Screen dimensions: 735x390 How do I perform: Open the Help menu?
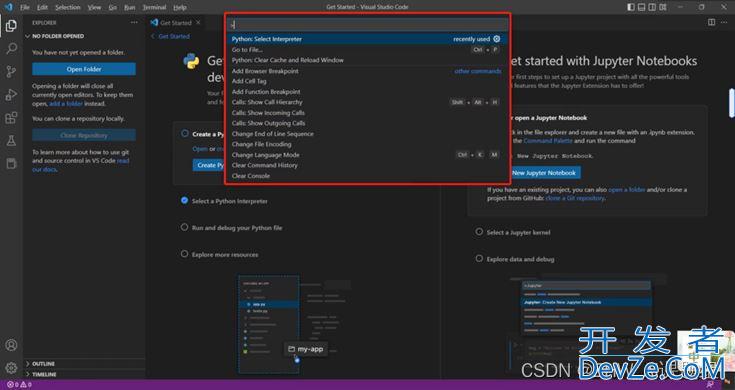(x=180, y=8)
